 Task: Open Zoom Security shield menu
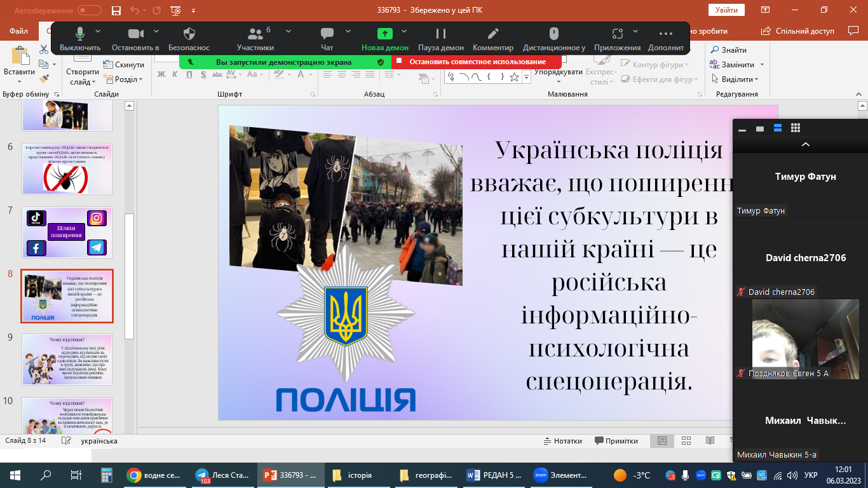coord(189,39)
